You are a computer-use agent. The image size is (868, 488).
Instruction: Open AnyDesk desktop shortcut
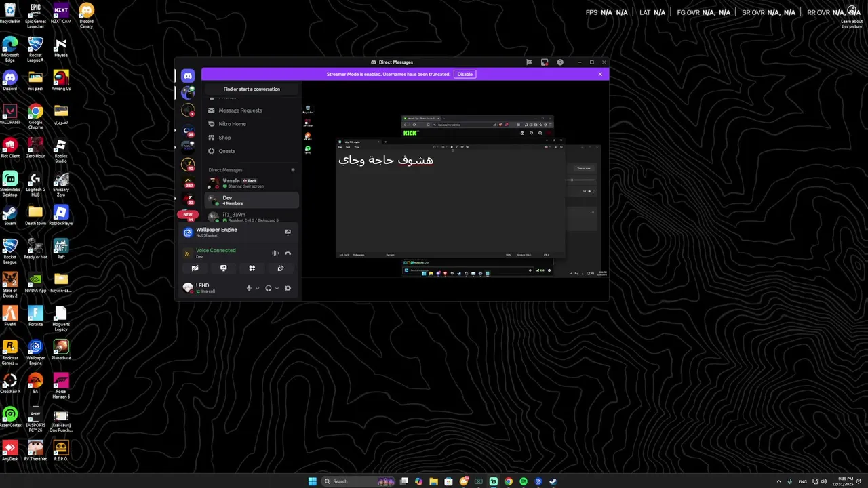click(x=9, y=450)
